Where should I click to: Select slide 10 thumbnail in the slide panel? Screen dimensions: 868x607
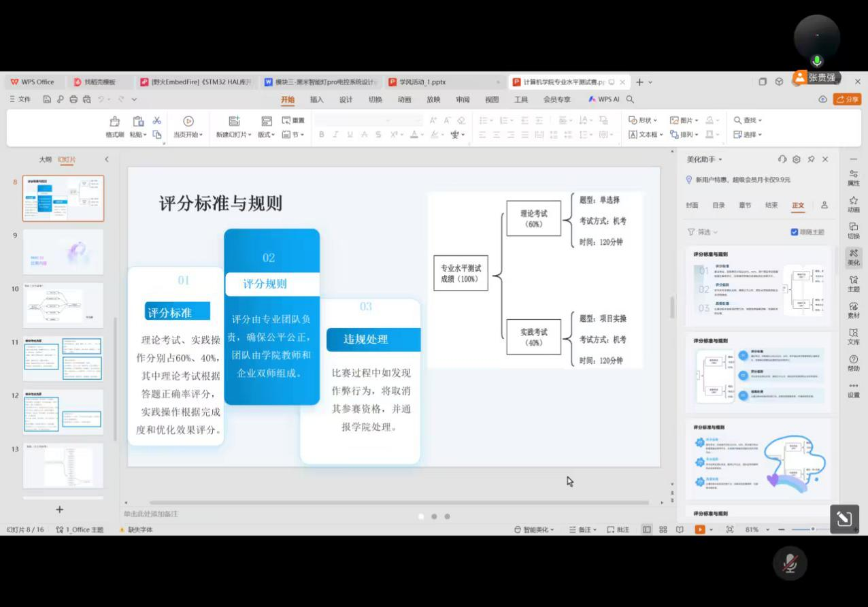tap(63, 304)
